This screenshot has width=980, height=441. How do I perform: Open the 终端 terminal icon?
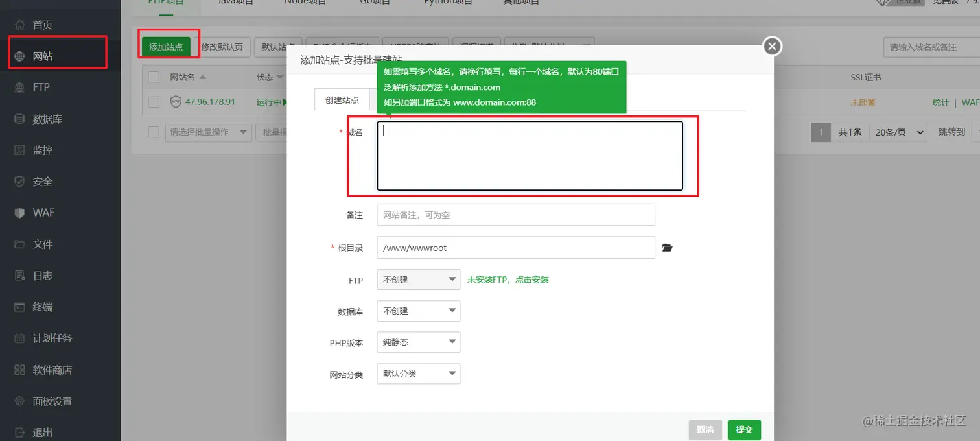click(x=19, y=307)
